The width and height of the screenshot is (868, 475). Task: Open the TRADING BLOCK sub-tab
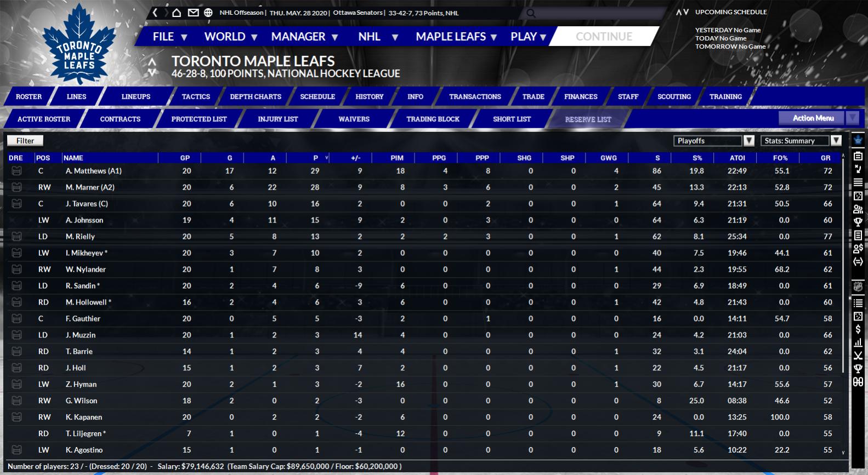(433, 119)
